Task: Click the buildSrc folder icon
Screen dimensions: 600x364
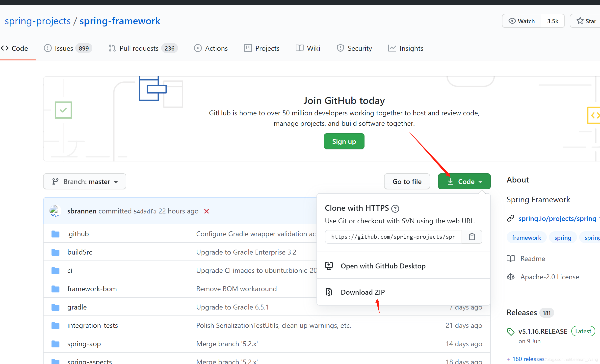Action: [55, 252]
